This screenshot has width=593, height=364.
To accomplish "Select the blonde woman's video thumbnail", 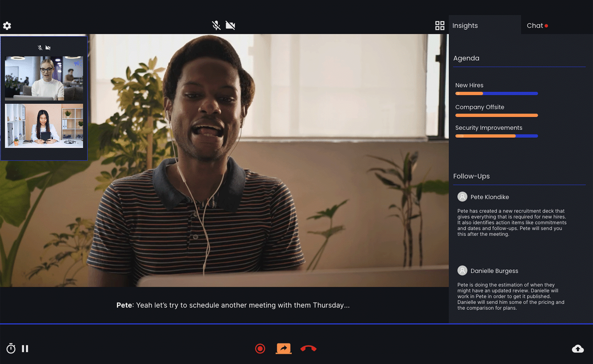I will (44, 78).
